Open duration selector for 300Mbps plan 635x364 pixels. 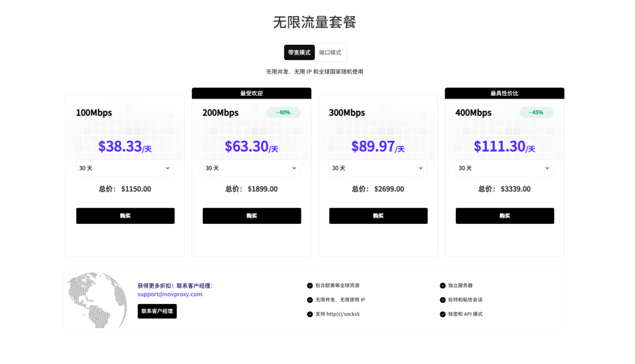[x=378, y=168]
